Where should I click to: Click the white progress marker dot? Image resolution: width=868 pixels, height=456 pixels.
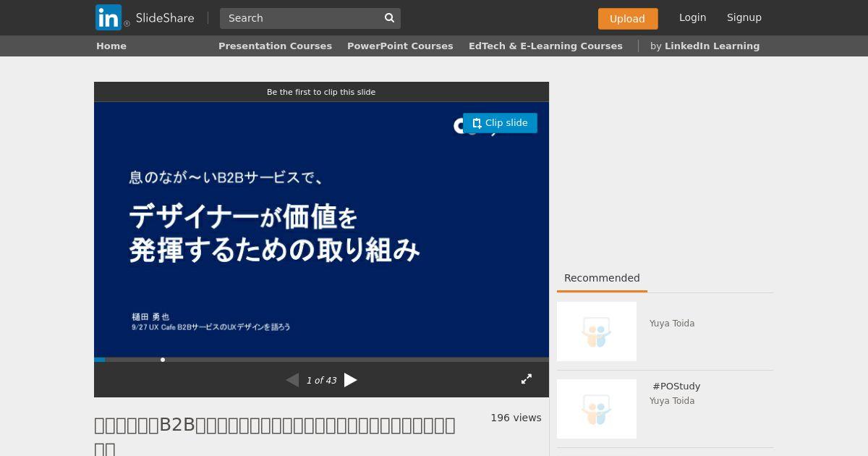click(x=163, y=360)
